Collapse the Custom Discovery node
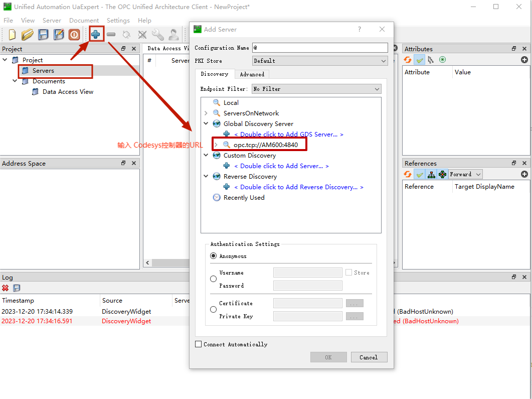 (206, 155)
